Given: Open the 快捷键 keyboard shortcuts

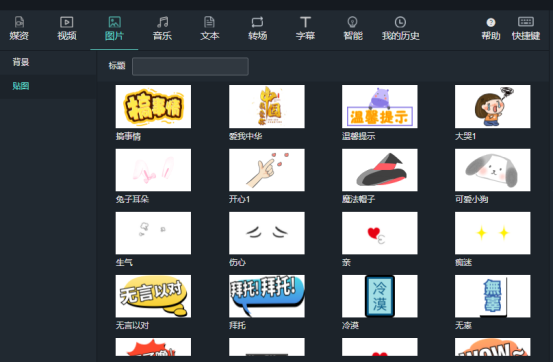Looking at the screenshot, I should click(526, 28).
